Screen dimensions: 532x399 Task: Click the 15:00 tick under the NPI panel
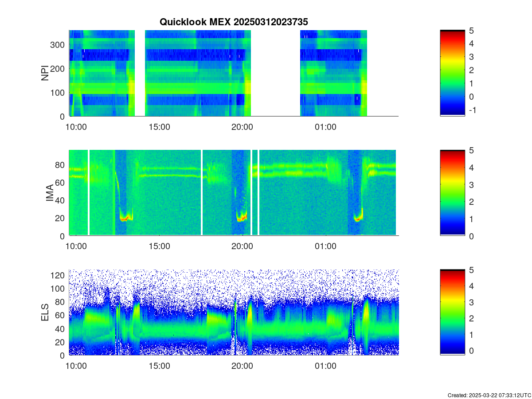[159, 127]
